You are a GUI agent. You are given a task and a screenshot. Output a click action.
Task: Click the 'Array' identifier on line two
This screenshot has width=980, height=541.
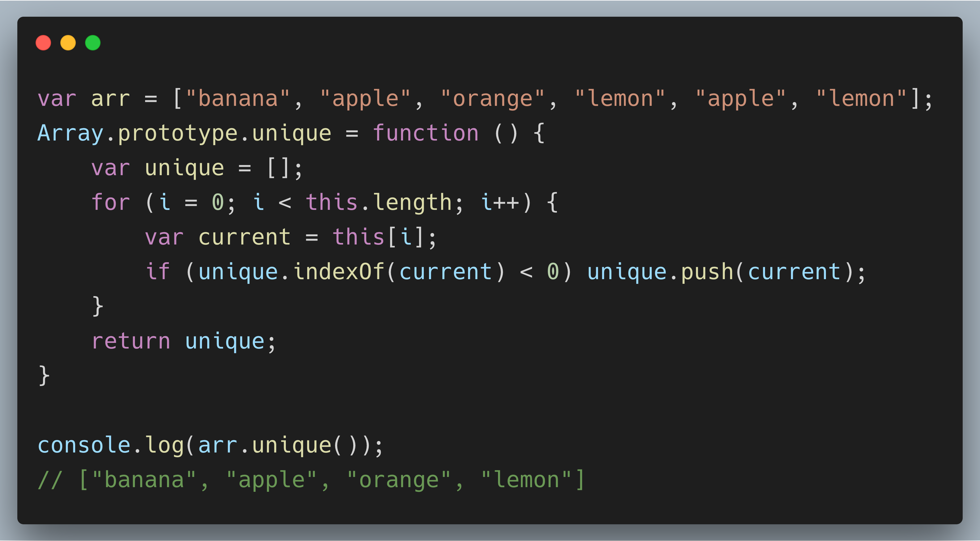[x=71, y=134]
